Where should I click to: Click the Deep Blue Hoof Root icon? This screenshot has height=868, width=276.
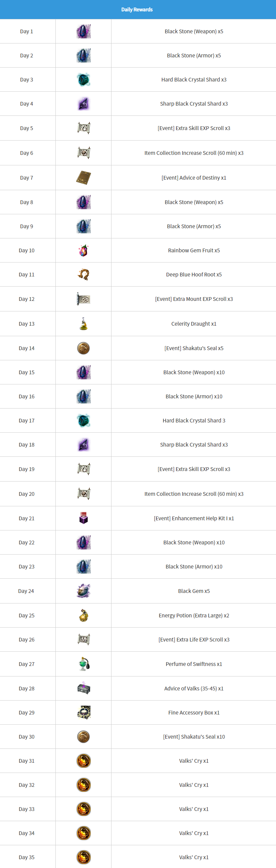[83, 274]
